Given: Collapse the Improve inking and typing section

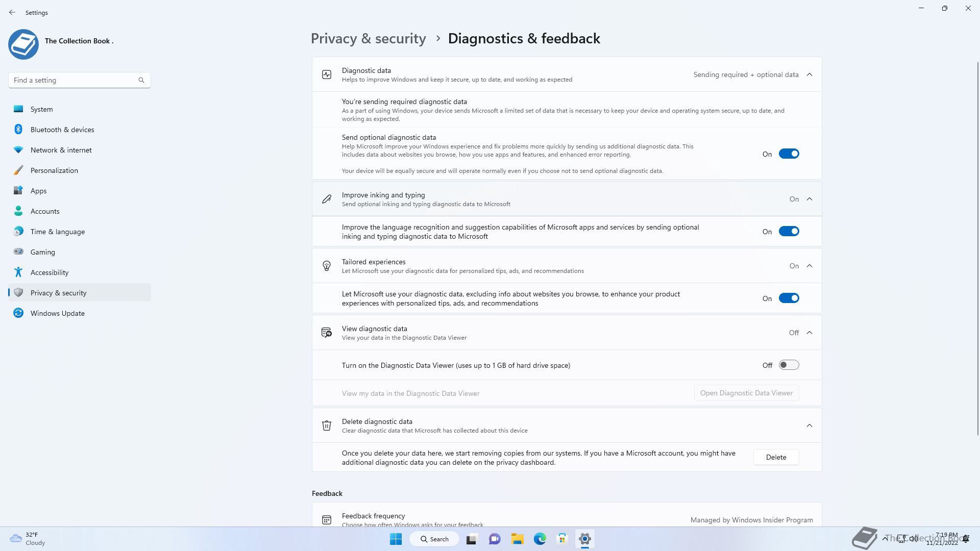Looking at the screenshot, I should coord(810,199).
